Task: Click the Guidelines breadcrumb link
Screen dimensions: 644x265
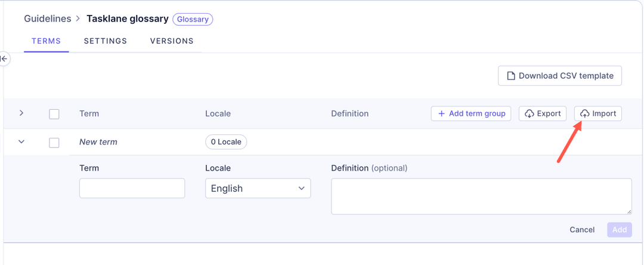Action: coord(47,19)
